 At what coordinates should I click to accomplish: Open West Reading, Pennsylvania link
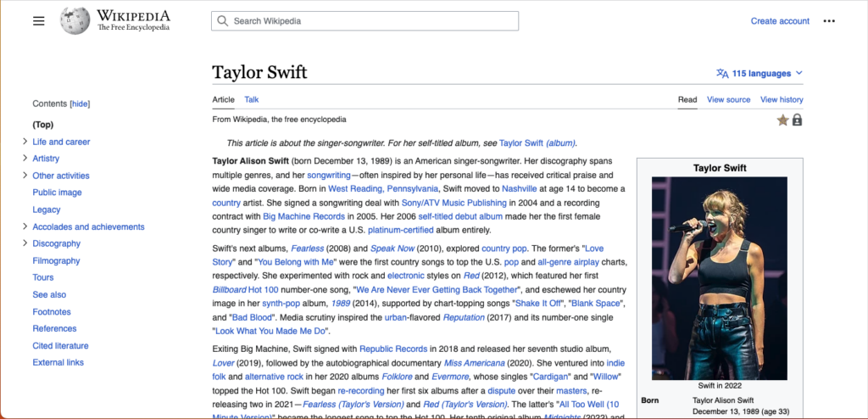click(382, 188)
